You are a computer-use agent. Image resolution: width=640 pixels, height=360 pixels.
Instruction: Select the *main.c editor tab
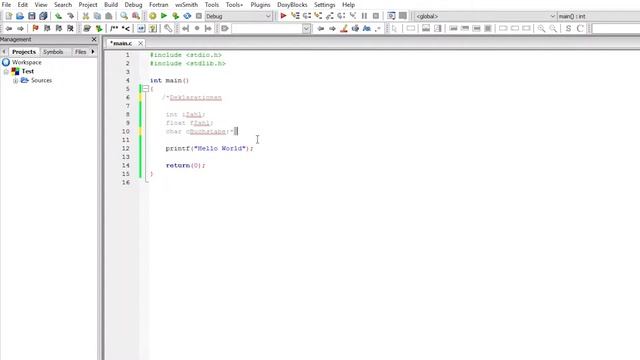tap(121, 43)
